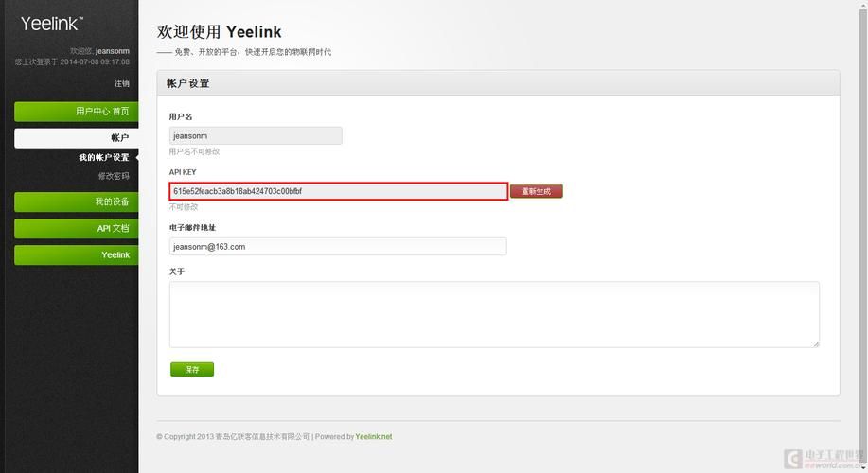The image size is (868, 473).
Task: Select the 帐户 sidebar section
Action: pyautogui.click(x=76, y=138)
